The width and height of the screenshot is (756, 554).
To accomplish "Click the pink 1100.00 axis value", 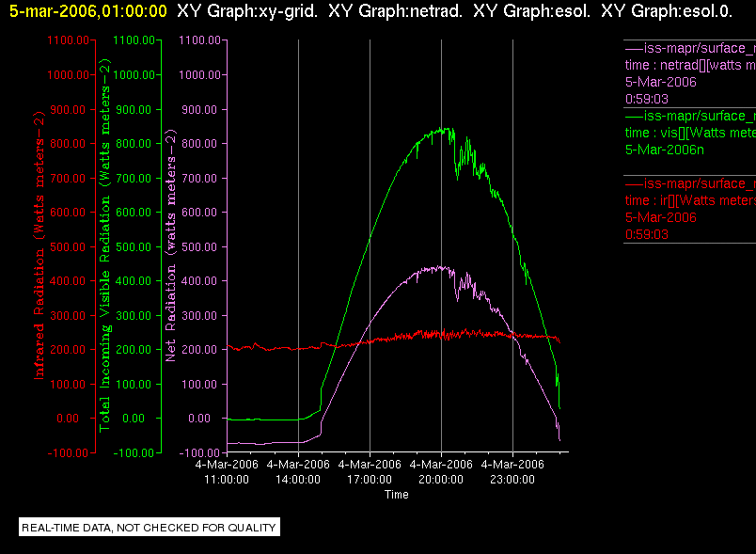I will coord(199,40).
